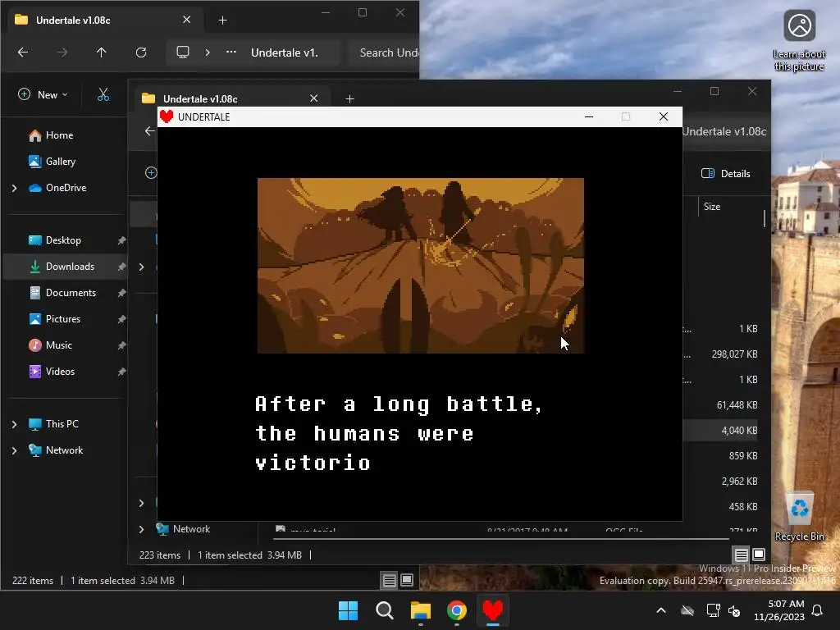The height and width of the screenshot is (630, 840).
Task: Go back in the rear Explorer window
Action: click(22, 52)
